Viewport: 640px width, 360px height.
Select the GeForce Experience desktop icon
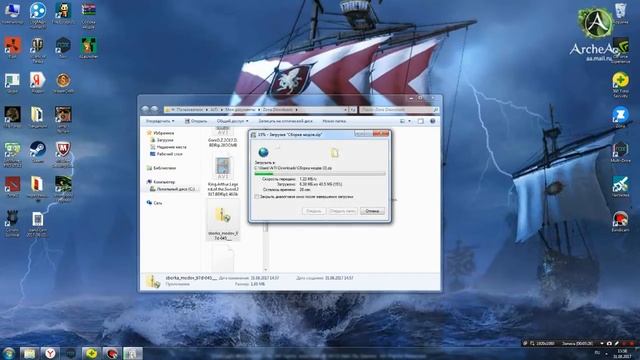pyautogui.click(x=621, y=50)
